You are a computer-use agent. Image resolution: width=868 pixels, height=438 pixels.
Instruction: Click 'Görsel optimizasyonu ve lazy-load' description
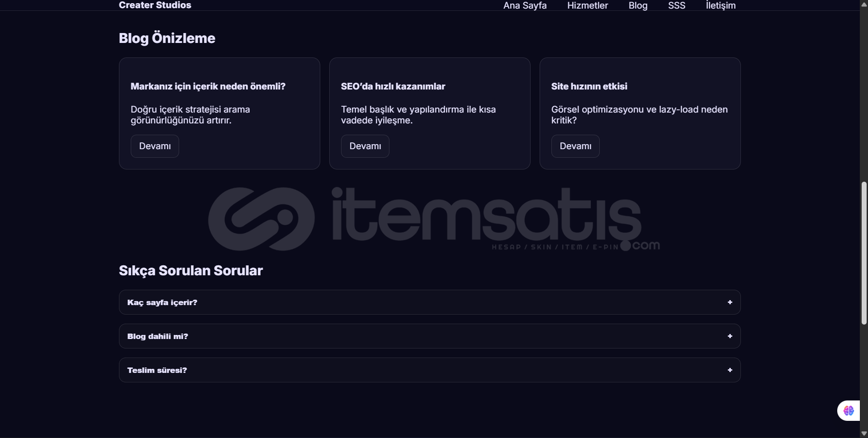tap(640, 115)
